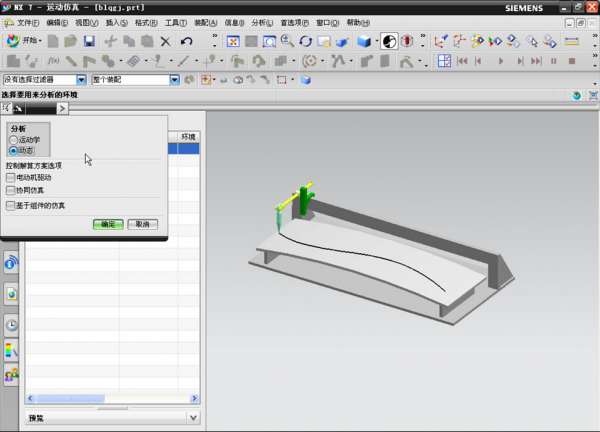Click the Stop animation button

pyautogui.click(x=572, y=61)
